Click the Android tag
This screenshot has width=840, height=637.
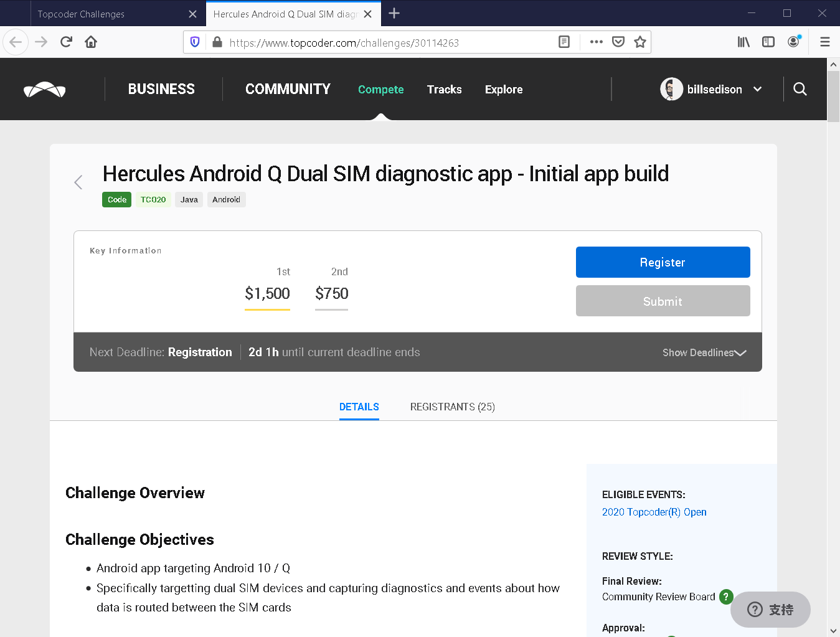pyautogui.click(x=226, y=199)
